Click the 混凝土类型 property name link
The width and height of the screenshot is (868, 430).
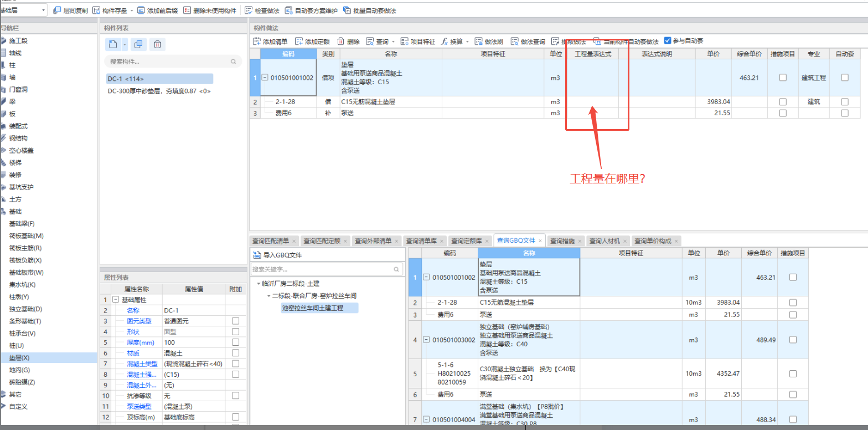(x=142, y=364)
